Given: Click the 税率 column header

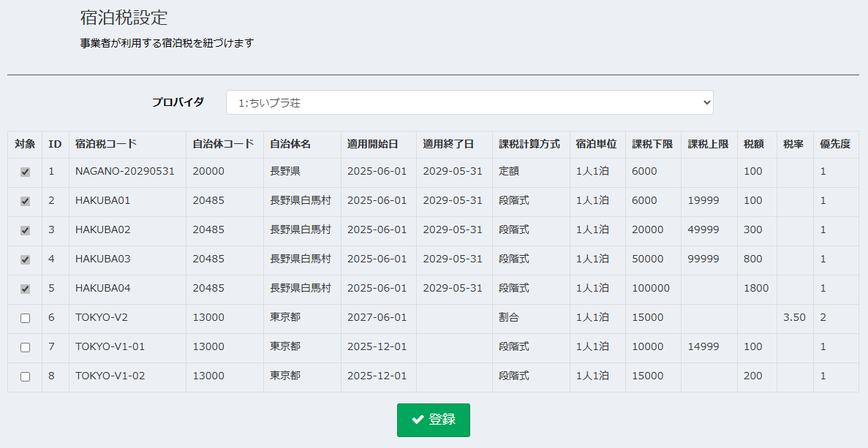Looking at the screenshot, I should point(794,144).
